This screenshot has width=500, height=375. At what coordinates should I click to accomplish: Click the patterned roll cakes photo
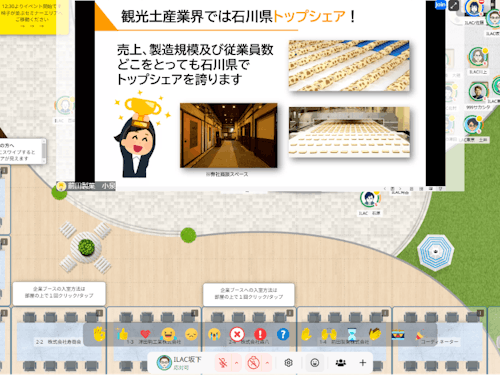349,66
